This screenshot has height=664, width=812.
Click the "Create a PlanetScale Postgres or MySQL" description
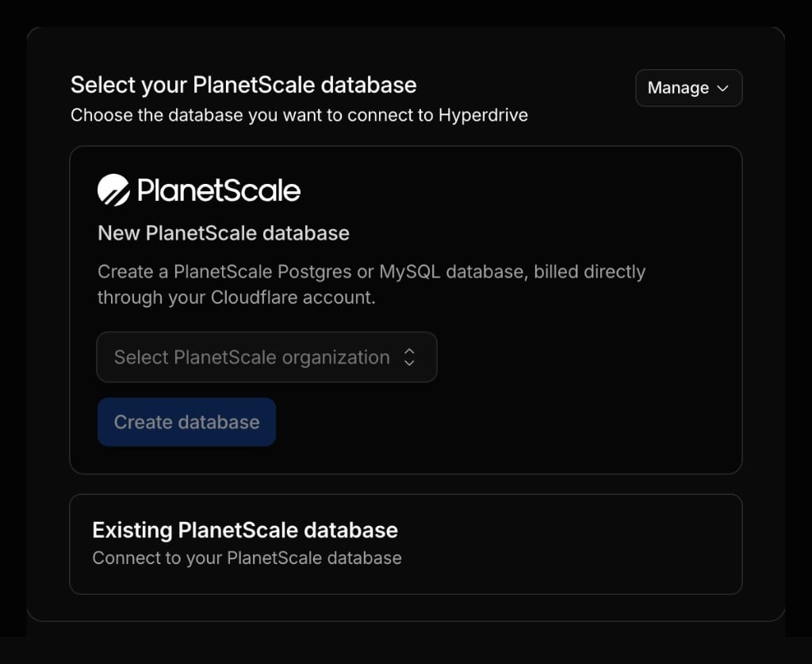point(371,284)
